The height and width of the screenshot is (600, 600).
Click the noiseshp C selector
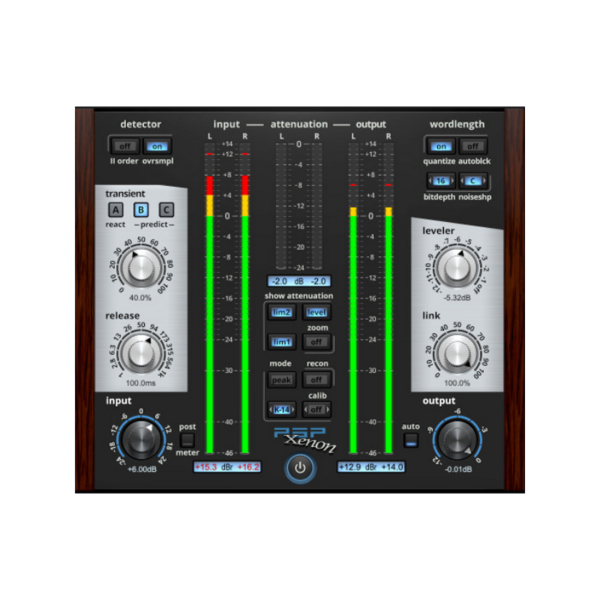point(473,181)
